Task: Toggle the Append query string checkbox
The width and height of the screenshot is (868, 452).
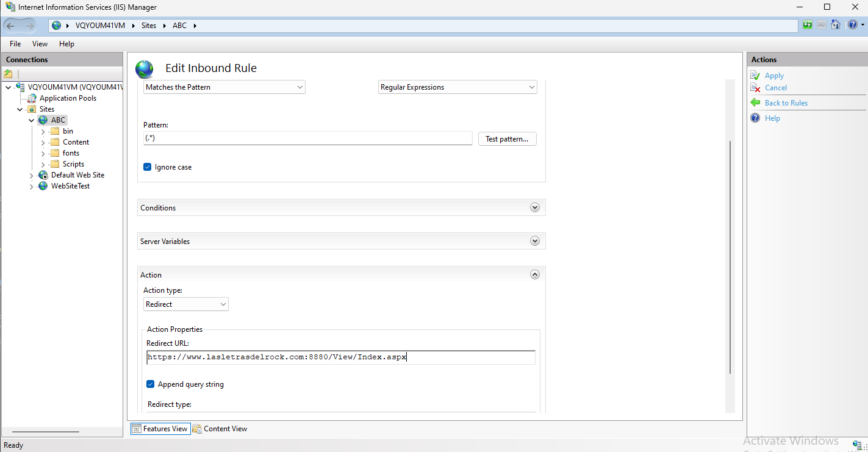Action: (x=150, y=384)
